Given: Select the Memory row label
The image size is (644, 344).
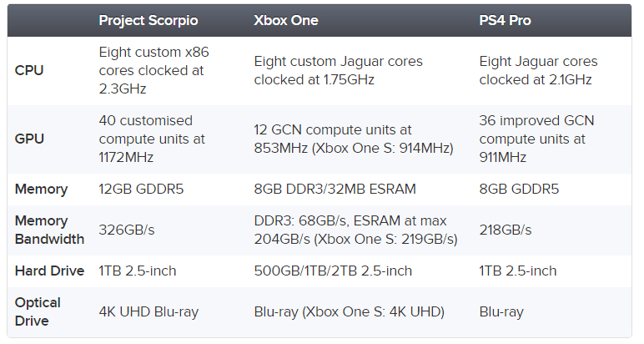Looking at the screenshot, I should (x=41, y=189).
